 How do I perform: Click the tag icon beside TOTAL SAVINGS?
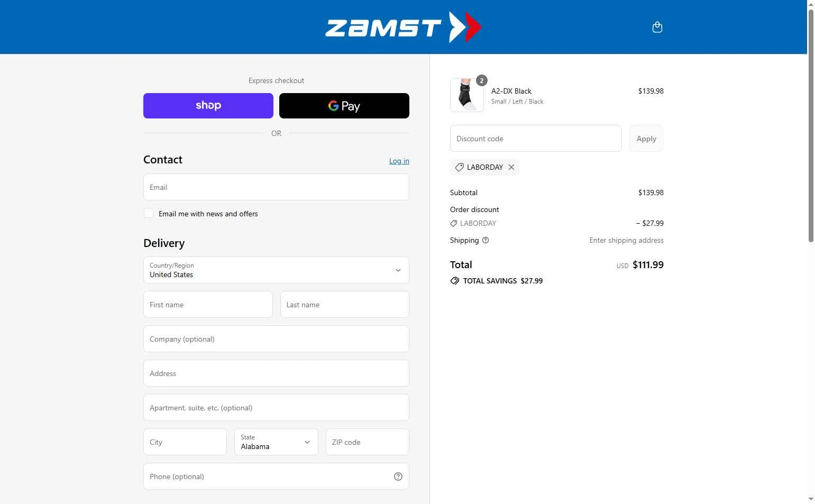pos(455,281)
